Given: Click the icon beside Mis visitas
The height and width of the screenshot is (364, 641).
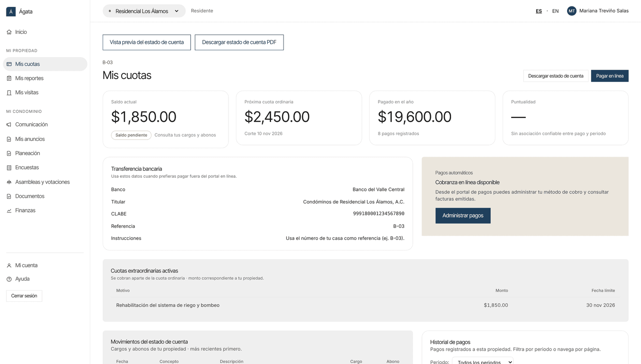Looking at the screenshot, I should (x=9, y=93).
